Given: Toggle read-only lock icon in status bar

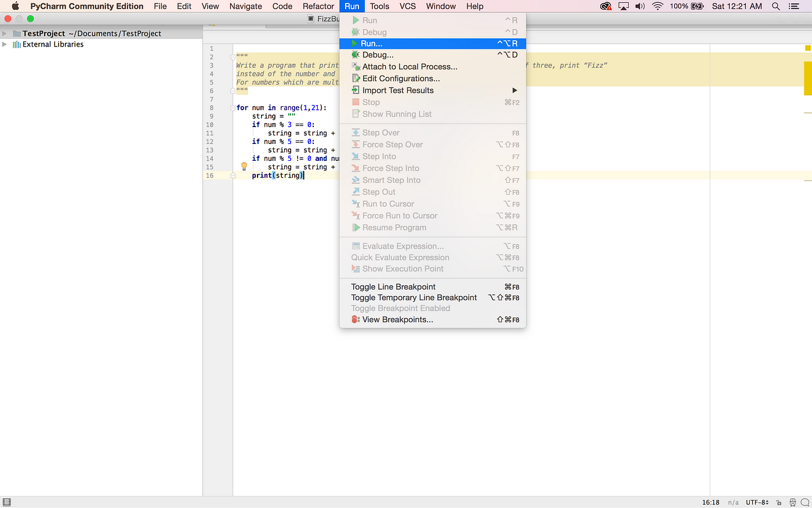Looking at the screenshot, I should [778, 502].
